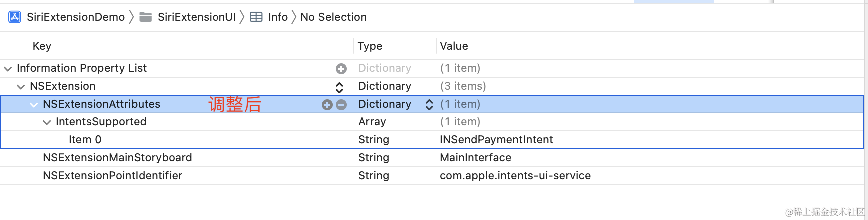The image size is (868, 220).
Task: Collapse the NSExtension disclosure triangle
Action: [21, 87]
